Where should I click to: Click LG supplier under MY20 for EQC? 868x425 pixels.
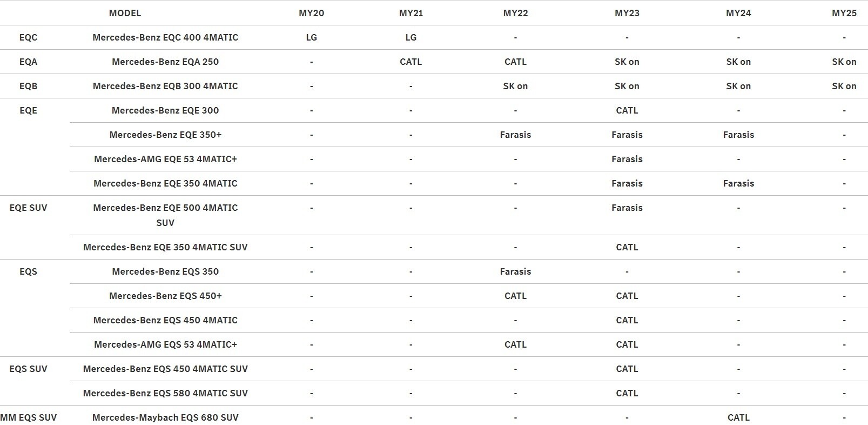(311, 37)
